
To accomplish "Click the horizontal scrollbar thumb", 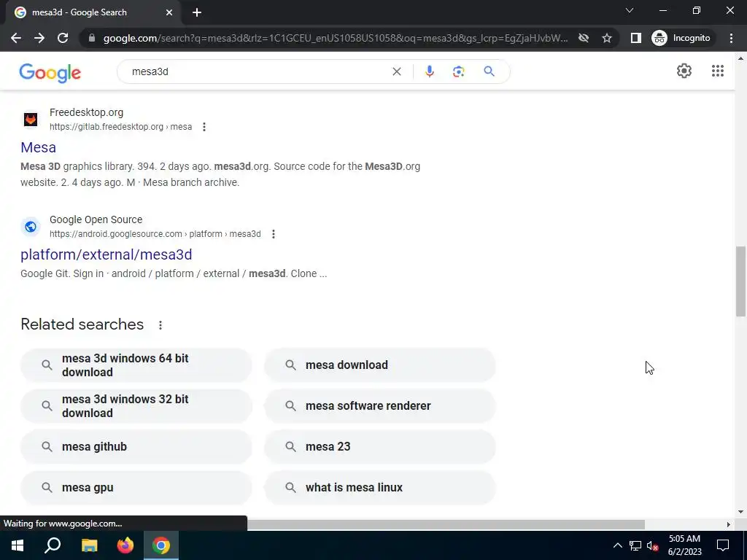I will point(446,524).
